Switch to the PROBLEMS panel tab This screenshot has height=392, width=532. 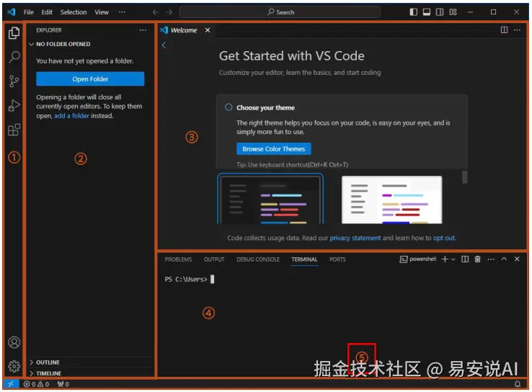pos(178,259)
